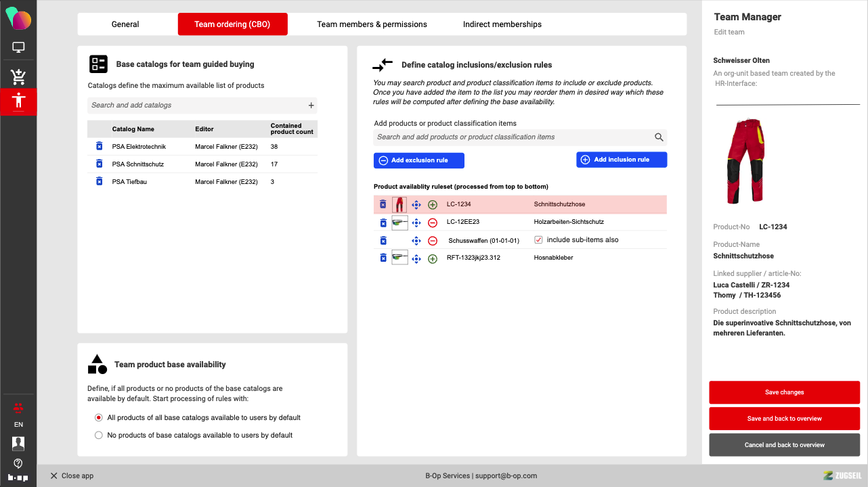Open the shopping cart icon in sidebar

18,76
